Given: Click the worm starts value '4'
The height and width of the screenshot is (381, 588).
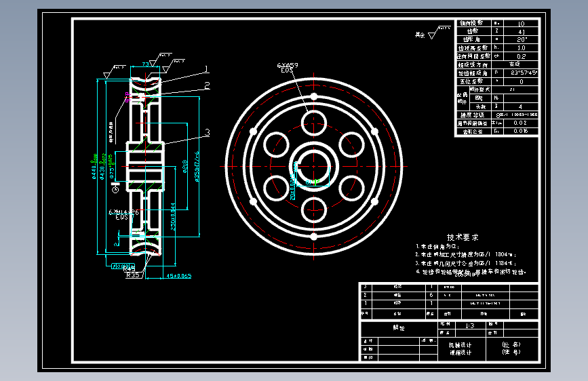Looking at the screenshot, I should (x=520, y=107).
